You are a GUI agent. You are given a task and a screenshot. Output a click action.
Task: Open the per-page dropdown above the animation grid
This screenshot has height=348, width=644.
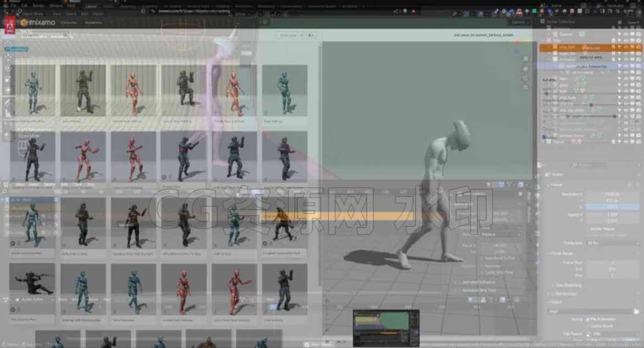coord(291,35)
